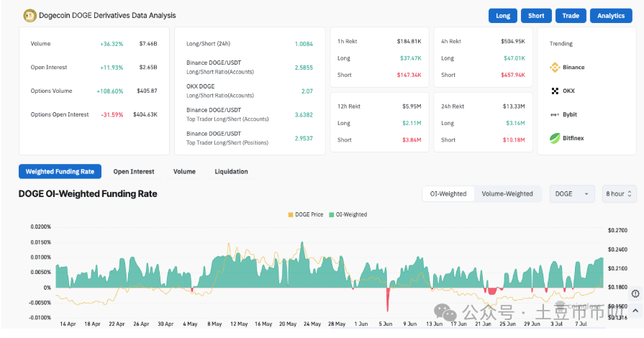Image resolution: width=644 pixels, height=338 pixels.
Task: Click the Binance exchange icon
Action: pos(555,68)
